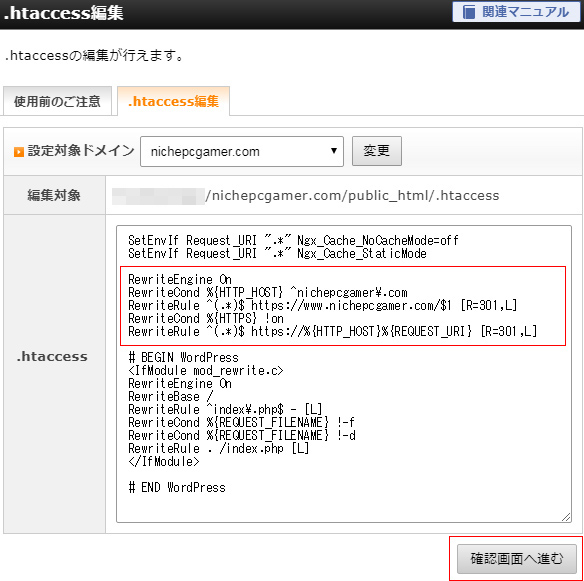Click the 編集対象 label cell
The image size is (584, 581).
pyautogui.click(x=54, y=195)
